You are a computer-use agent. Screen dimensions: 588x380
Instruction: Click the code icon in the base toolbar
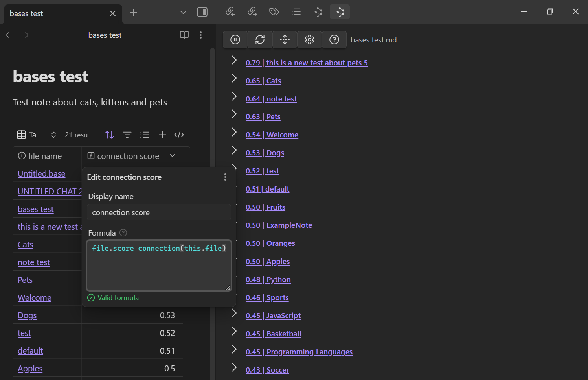pos(179,135)
